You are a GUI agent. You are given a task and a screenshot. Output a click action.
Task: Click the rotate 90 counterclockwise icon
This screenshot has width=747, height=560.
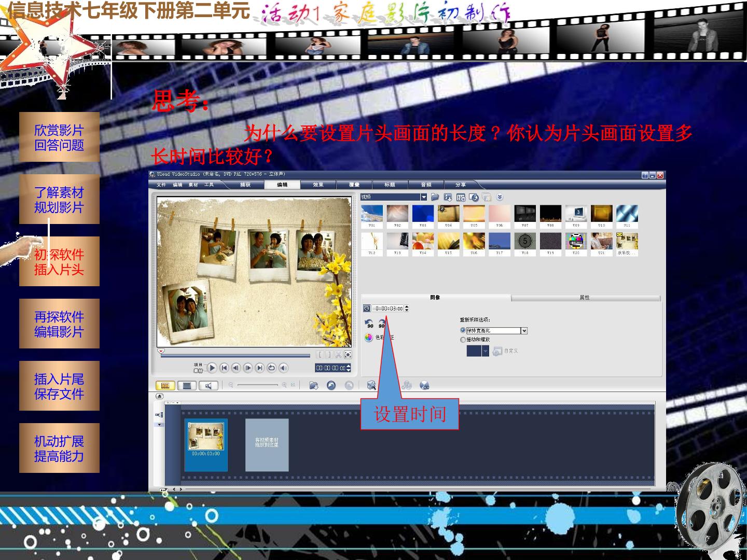point(369,323)
